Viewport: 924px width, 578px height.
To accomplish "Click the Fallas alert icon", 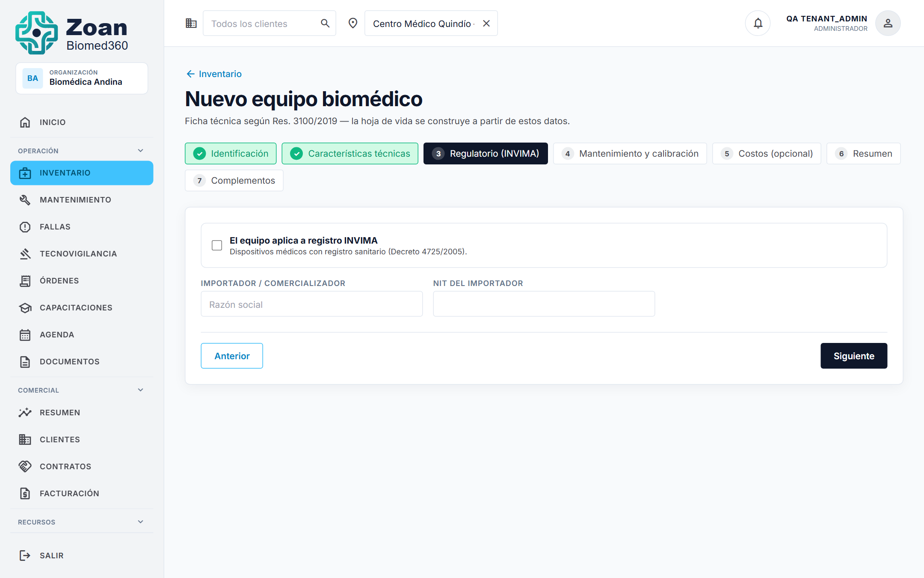I will tap(25, 227).
